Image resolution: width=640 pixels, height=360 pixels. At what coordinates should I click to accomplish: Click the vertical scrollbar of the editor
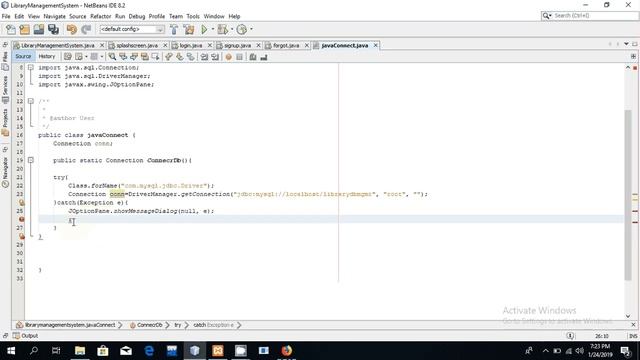(628, 195)
